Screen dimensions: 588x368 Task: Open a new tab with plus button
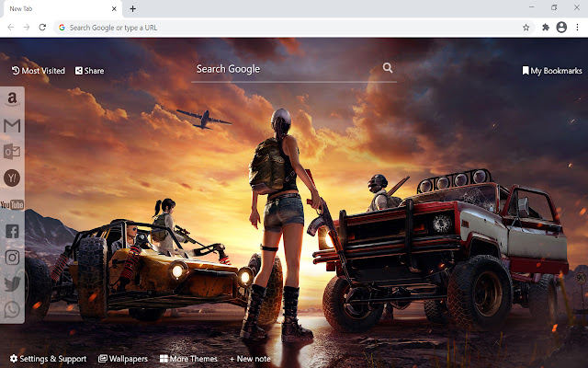[x=132, y=8]
